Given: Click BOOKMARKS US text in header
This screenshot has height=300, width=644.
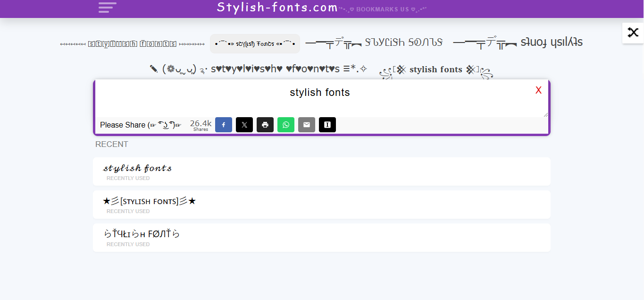Looking at the screenshot, I should click(383, 9).
